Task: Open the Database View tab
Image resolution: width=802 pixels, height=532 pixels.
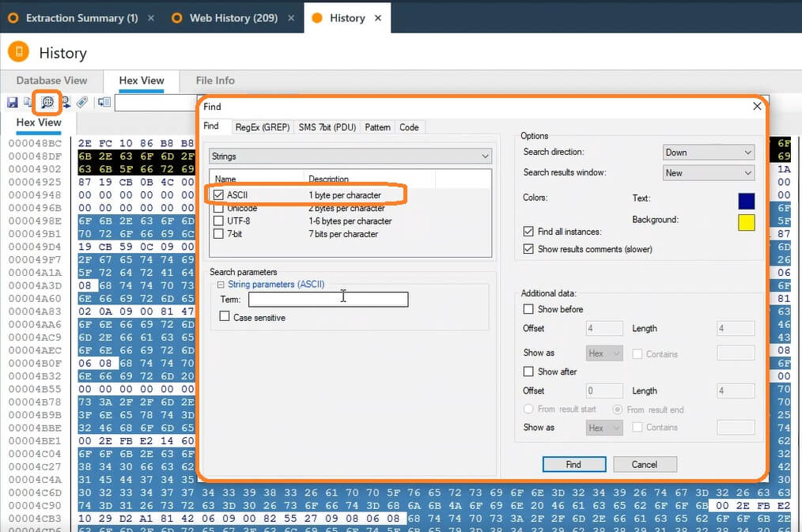Action: click(x=51, y=81)
